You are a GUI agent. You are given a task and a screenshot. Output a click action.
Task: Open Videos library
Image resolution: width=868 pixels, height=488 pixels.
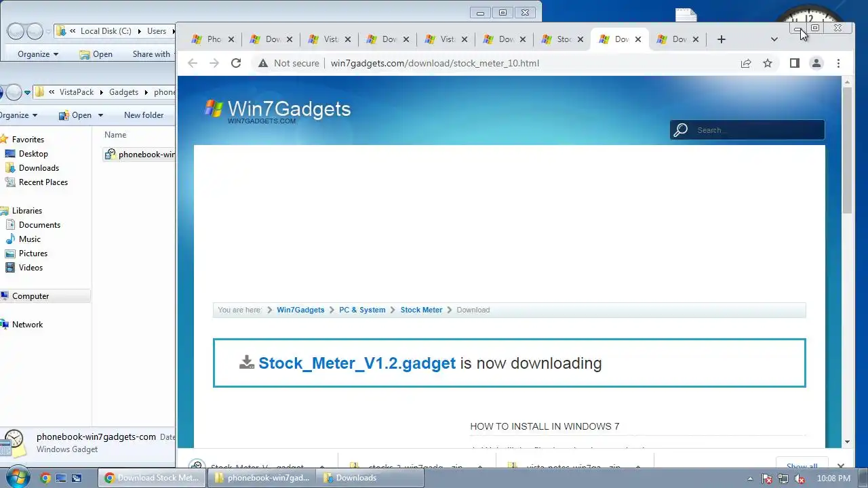[31, 268]
